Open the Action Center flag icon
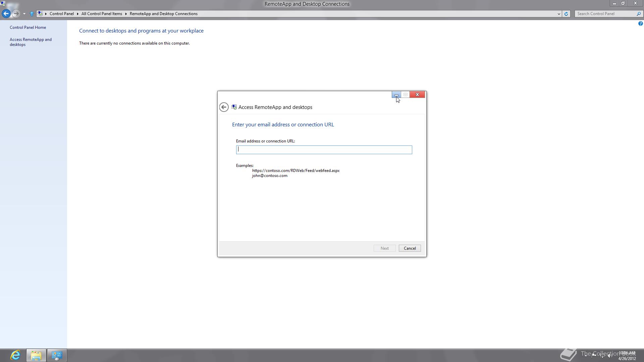This screenshot has width=644, height=362. pos(594,356)
